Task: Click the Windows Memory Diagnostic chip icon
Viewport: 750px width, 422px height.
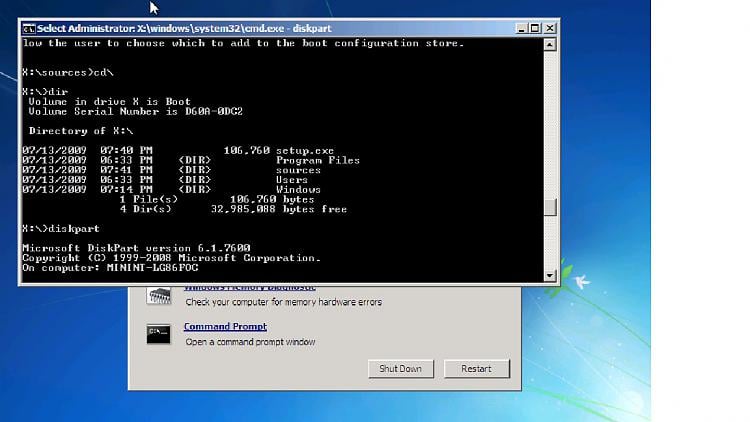Action: click(159, 296)
